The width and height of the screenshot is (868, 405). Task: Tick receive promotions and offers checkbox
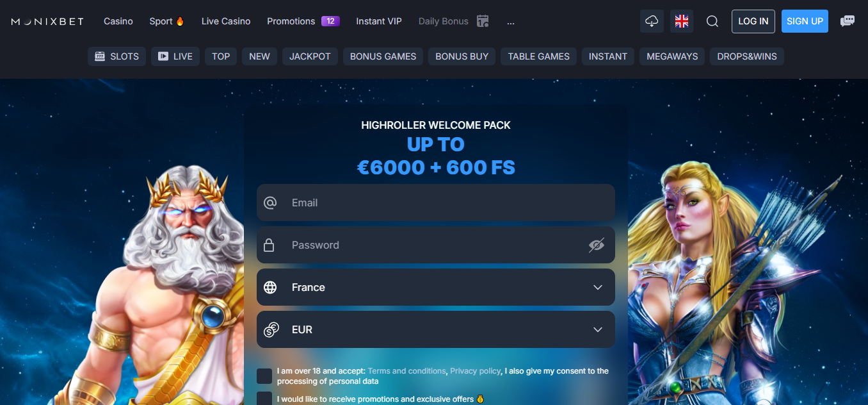pos(264,399)
